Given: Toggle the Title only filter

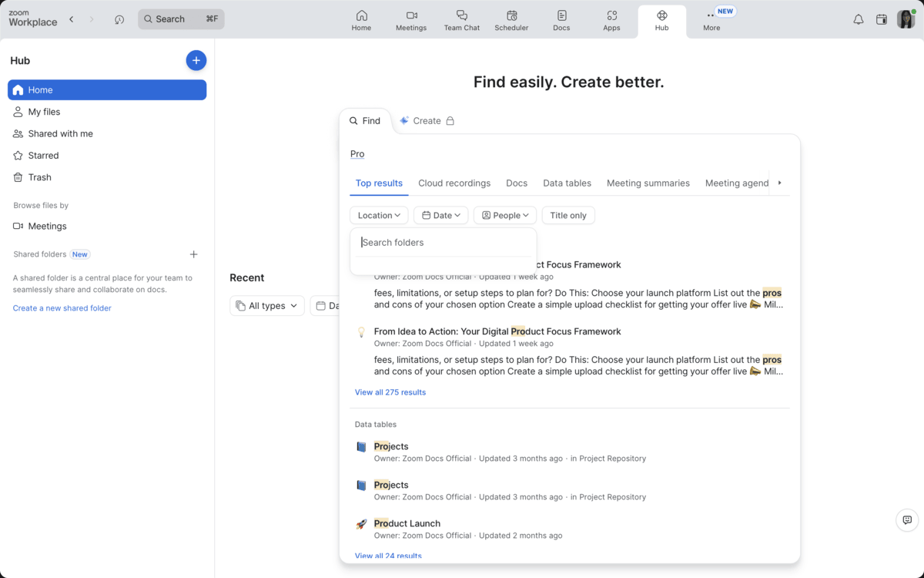Looking at the screenshot, I should coord(568,216).
